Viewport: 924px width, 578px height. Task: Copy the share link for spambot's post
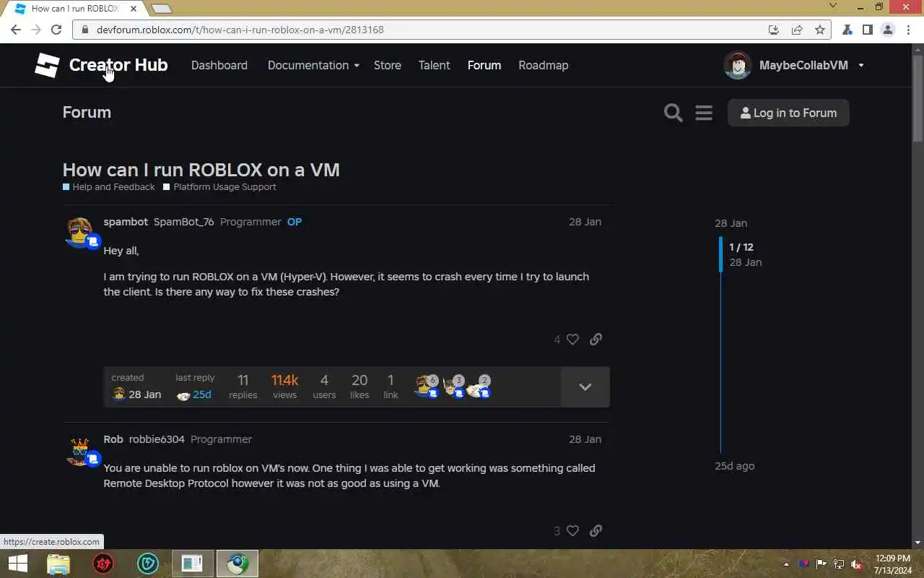tap(596, 340)
